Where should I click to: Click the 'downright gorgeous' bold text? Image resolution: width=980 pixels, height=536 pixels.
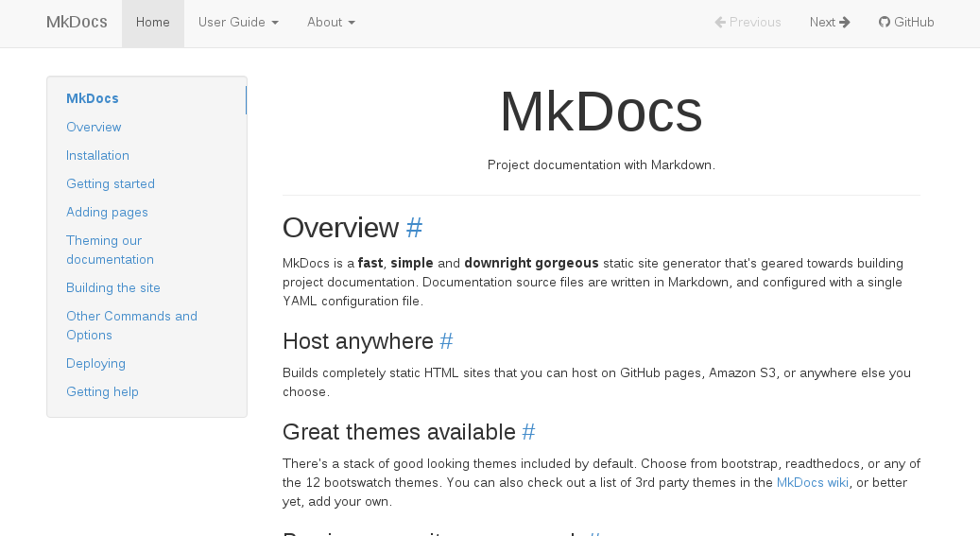pos(531,264)
